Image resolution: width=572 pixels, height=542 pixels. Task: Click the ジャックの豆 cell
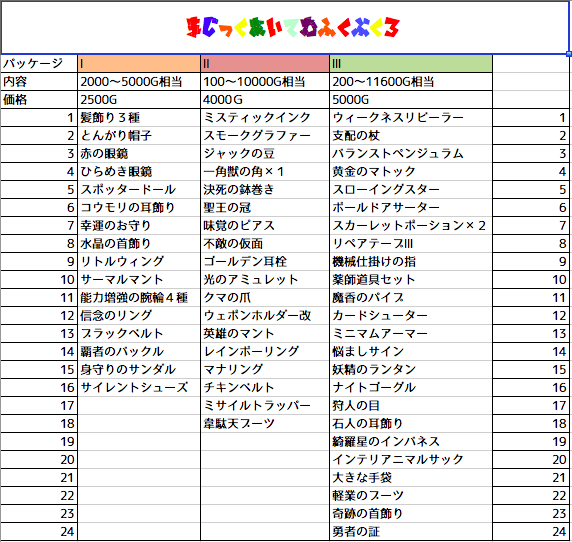click(265, 154)
